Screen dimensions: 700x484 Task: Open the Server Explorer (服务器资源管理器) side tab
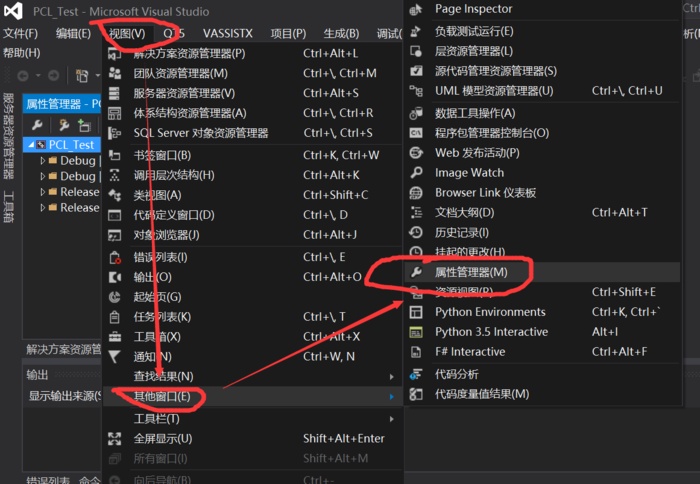coord(8,136)
